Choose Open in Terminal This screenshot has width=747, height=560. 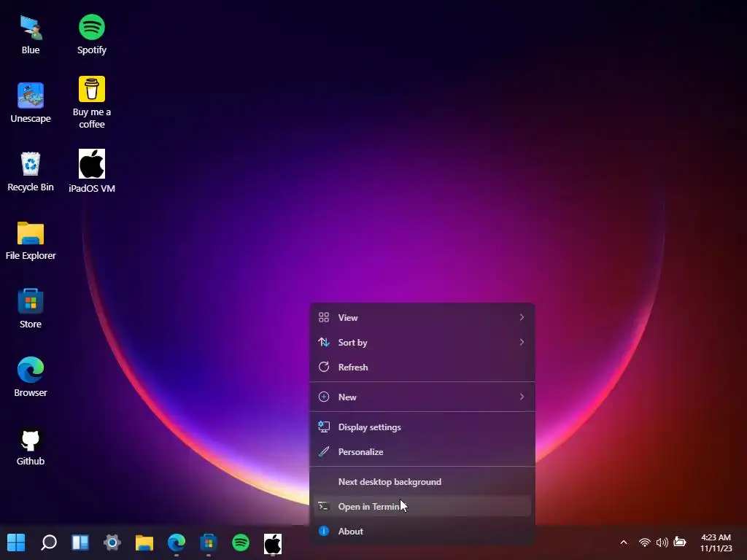coord(422,507)
